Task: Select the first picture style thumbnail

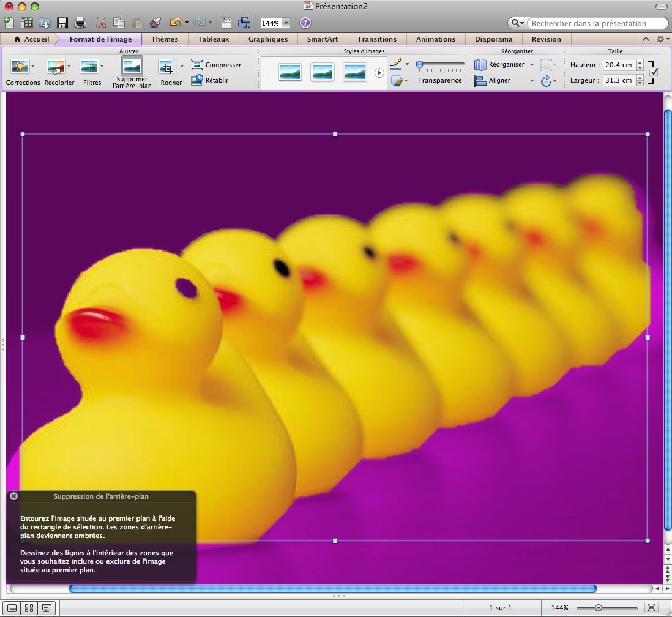Action: tap(289, 72)
